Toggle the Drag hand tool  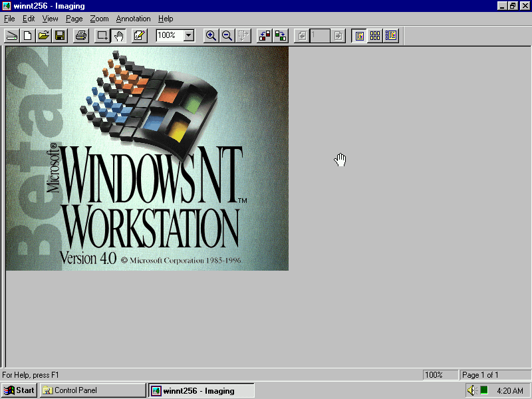(119, 36)
